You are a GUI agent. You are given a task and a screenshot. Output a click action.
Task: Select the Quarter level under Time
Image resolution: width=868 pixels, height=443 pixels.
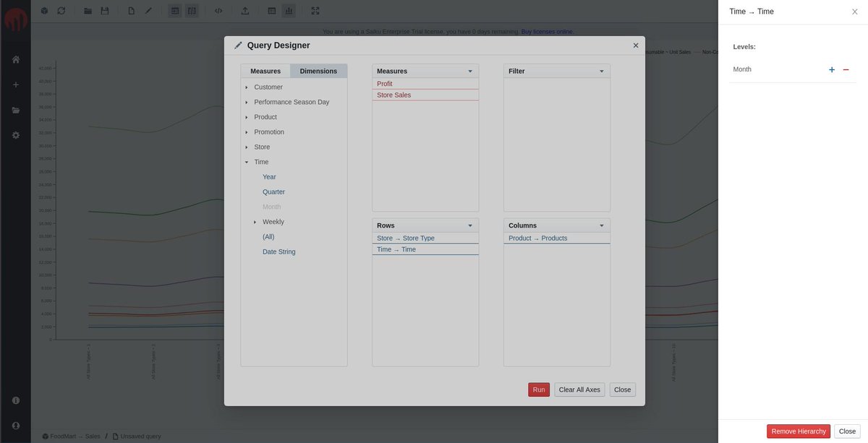pyautogui.click(x=273, y=192)
